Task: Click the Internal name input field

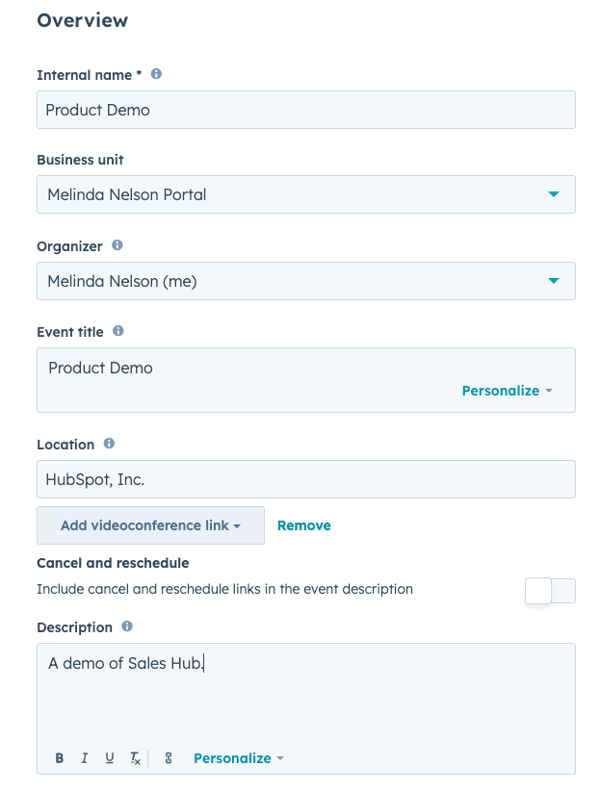Action: pyautogui.click(x=306, y=109)
